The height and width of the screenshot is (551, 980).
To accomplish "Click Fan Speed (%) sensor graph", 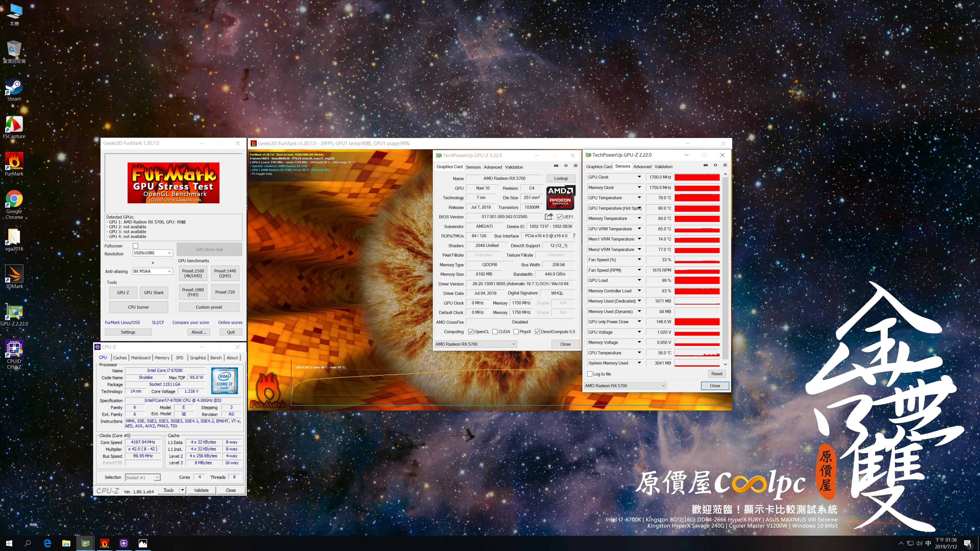I will pyautogui.click(x=697, y=260).
